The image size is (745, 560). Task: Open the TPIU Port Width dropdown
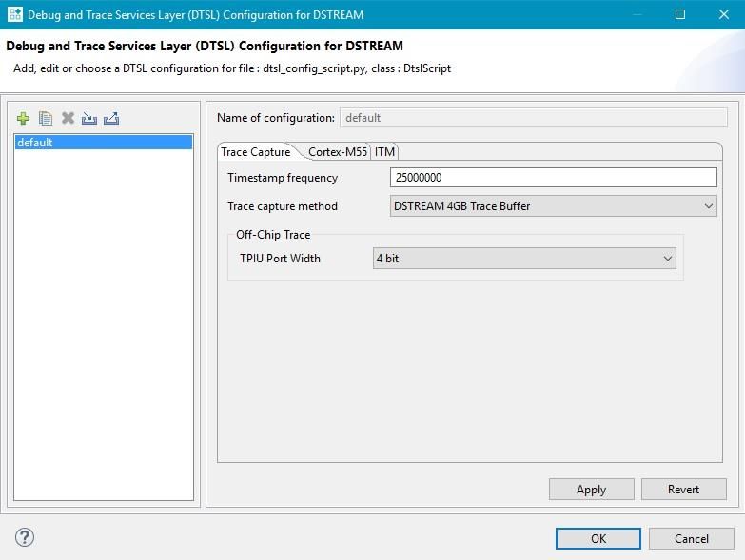click(524, 259)
